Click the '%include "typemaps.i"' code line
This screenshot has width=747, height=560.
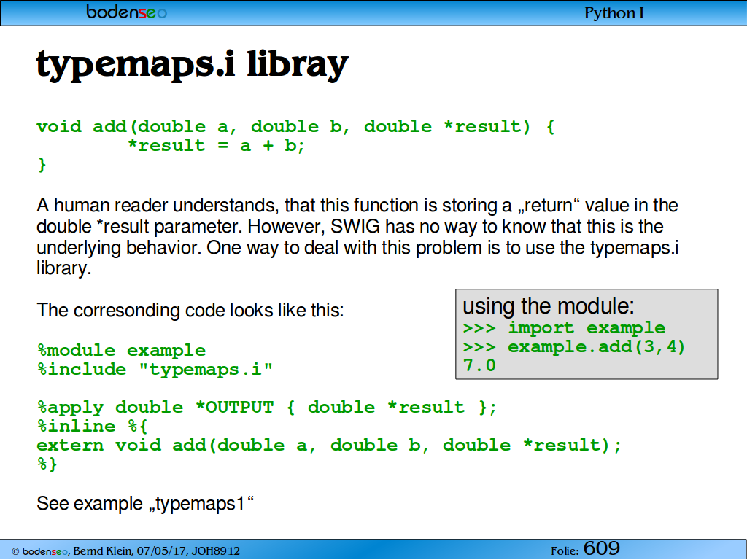[x=155, y=370]
